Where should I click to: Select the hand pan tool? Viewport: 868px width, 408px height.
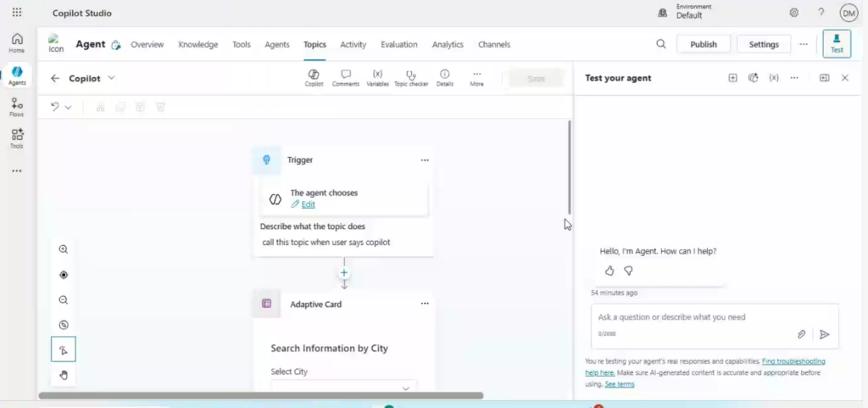click(x=64, y=375)
